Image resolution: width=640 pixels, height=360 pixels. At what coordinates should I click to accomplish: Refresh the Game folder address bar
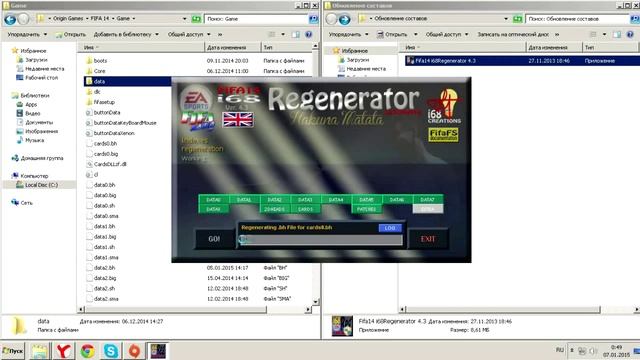tap(196, 19)
